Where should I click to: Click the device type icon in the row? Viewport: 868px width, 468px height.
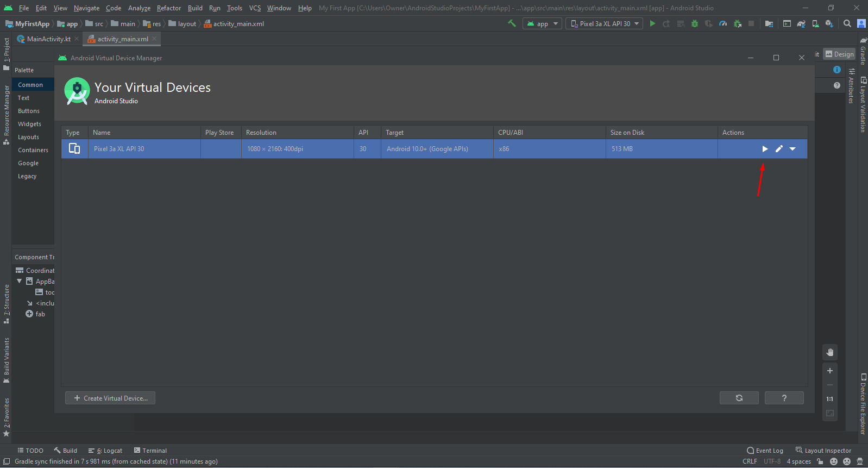click(x=74, y=149)
